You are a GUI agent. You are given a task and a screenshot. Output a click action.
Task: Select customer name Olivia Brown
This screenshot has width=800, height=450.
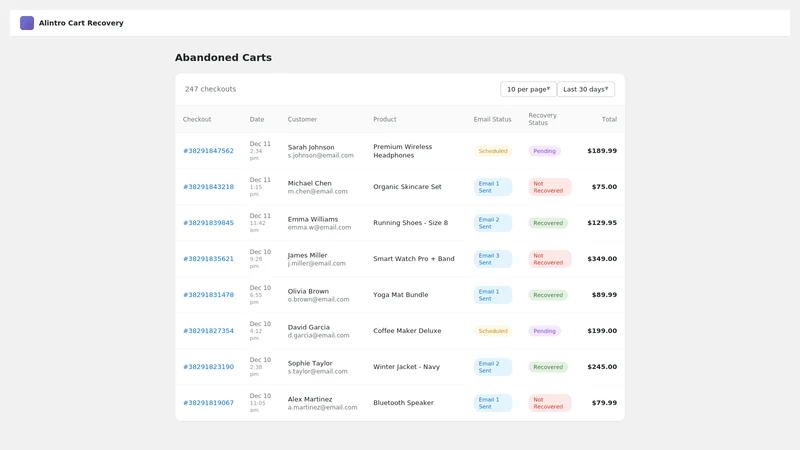(308, 291)
